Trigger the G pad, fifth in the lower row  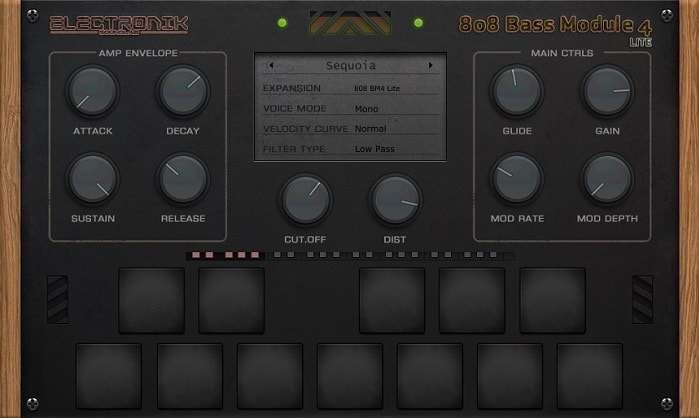[x=430, y=376]
